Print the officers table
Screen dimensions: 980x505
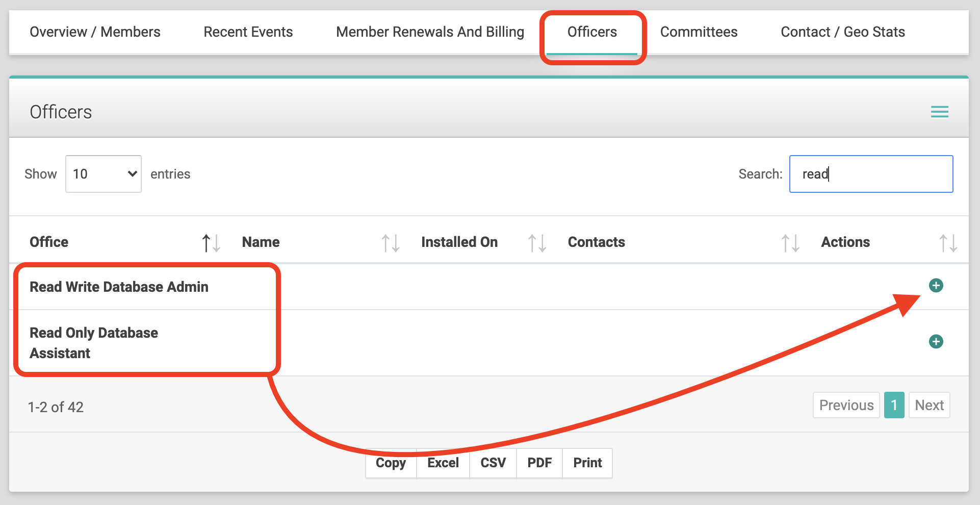coord(587,463)
